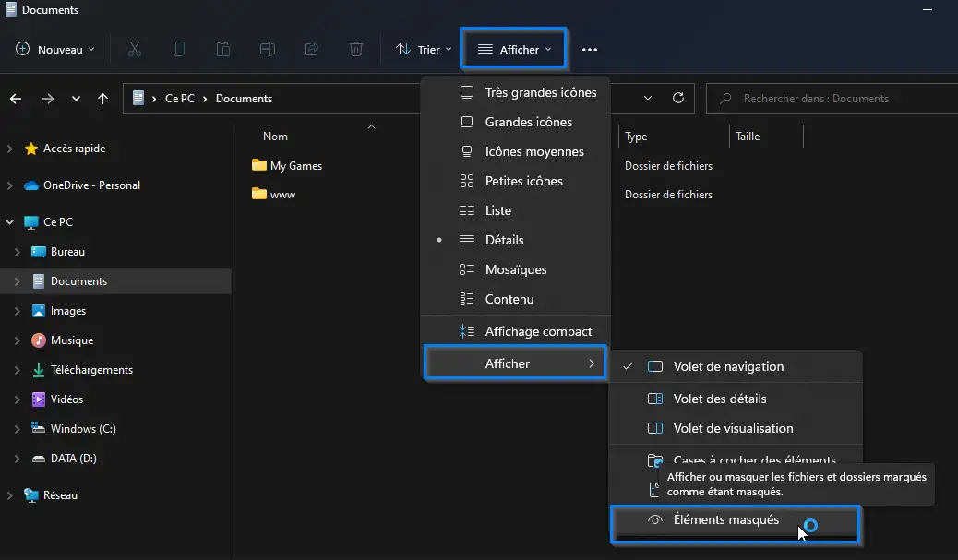
Task: Collapse the Ce PC tree node
Action: 10,222
